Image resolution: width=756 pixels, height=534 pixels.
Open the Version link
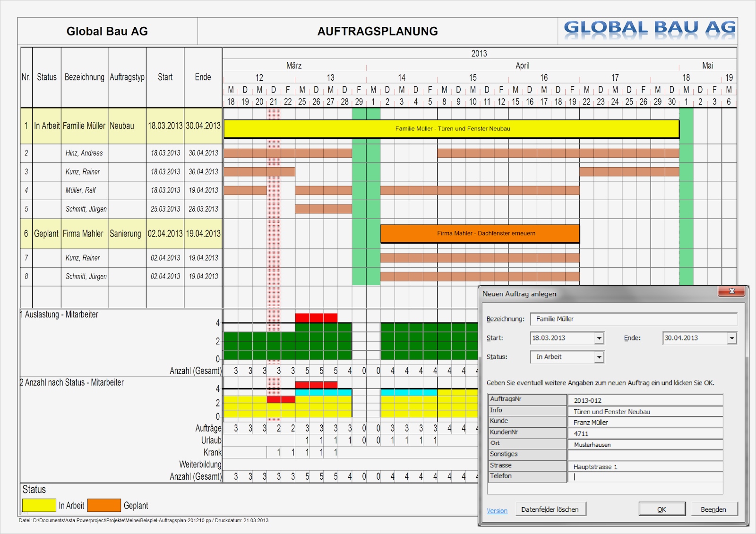pos(497,511)
